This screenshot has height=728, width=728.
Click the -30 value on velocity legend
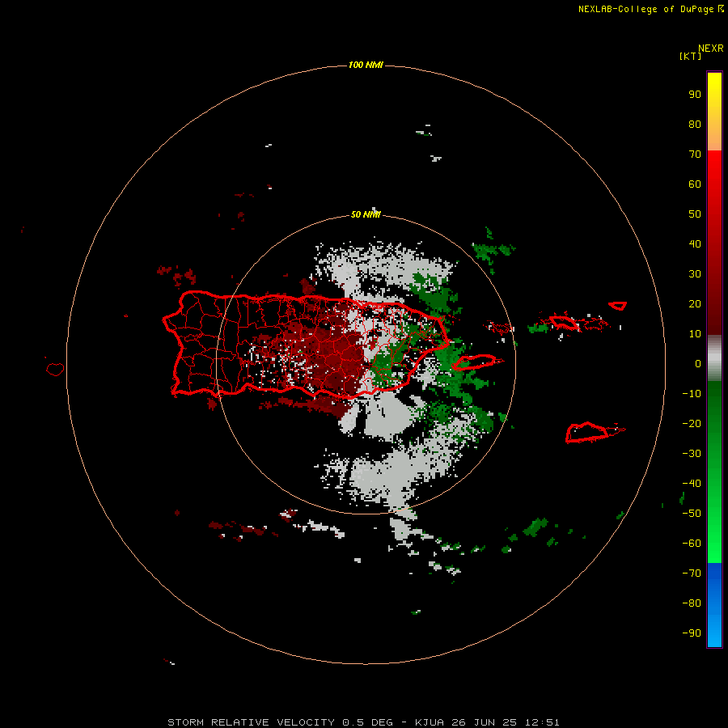pos(692,454)
